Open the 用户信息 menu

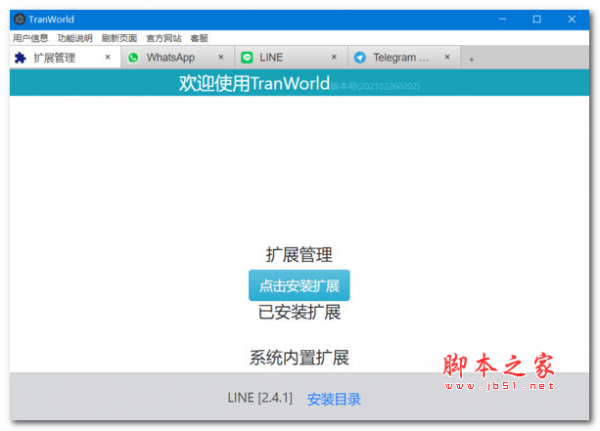tap(30, 38)
